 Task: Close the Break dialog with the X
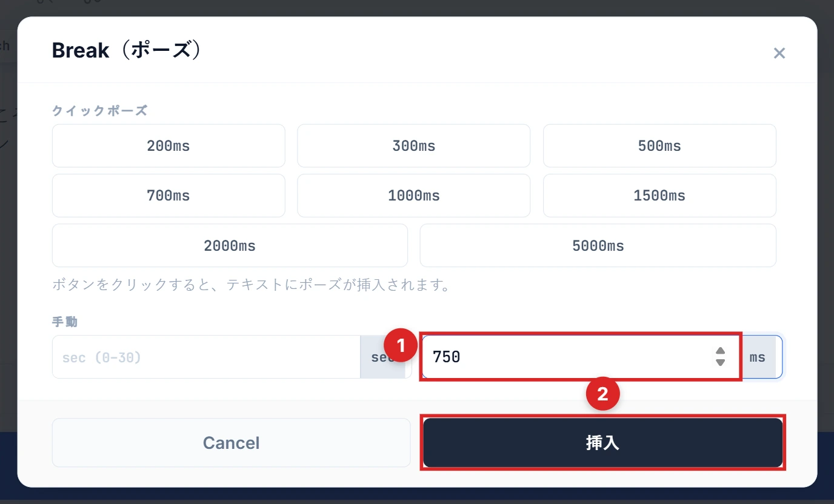tap(779, 53)
